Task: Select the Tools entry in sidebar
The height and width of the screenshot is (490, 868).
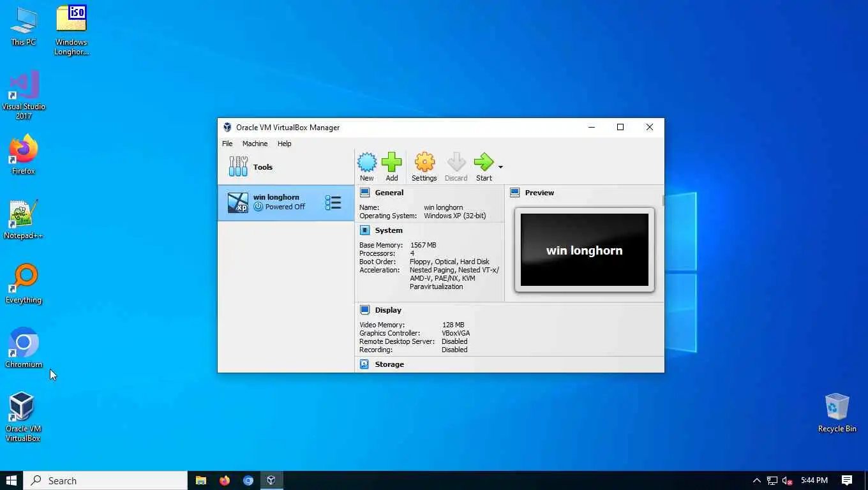Action: (286, 167)
